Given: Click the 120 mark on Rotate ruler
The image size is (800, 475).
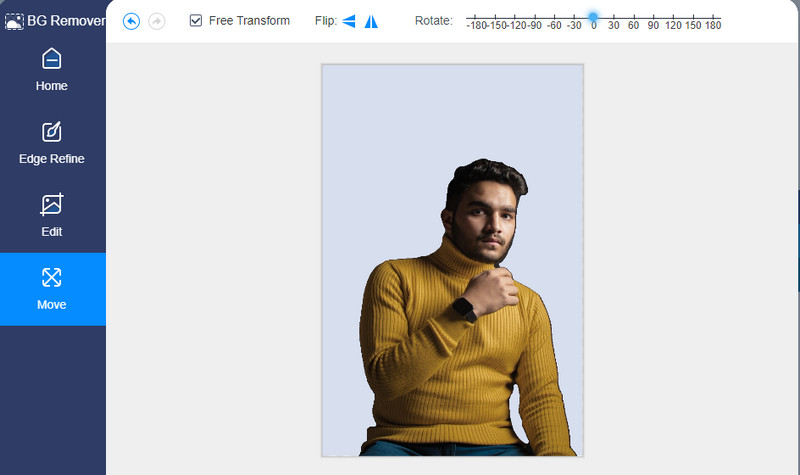Looking at the screenshot, I should coord(672,26).
